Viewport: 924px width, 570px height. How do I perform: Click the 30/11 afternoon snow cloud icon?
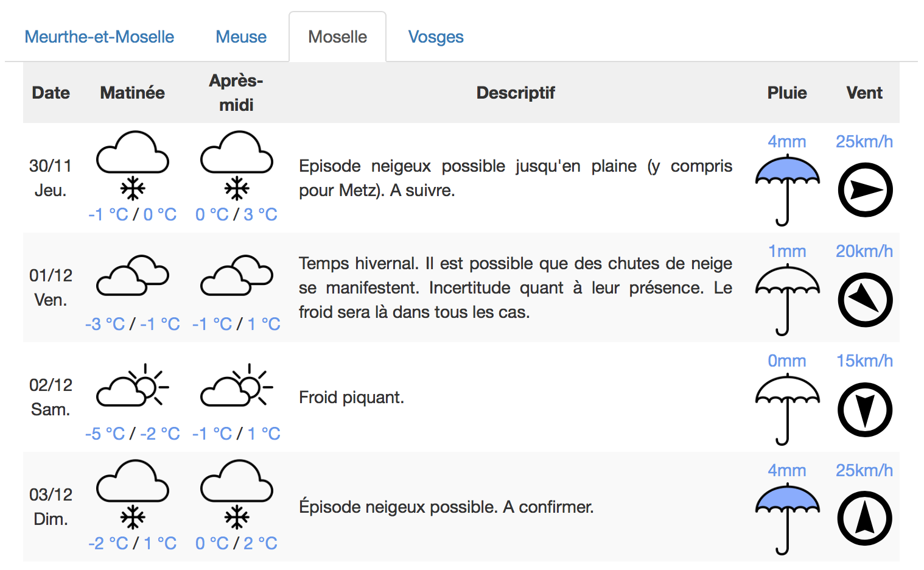237,165
